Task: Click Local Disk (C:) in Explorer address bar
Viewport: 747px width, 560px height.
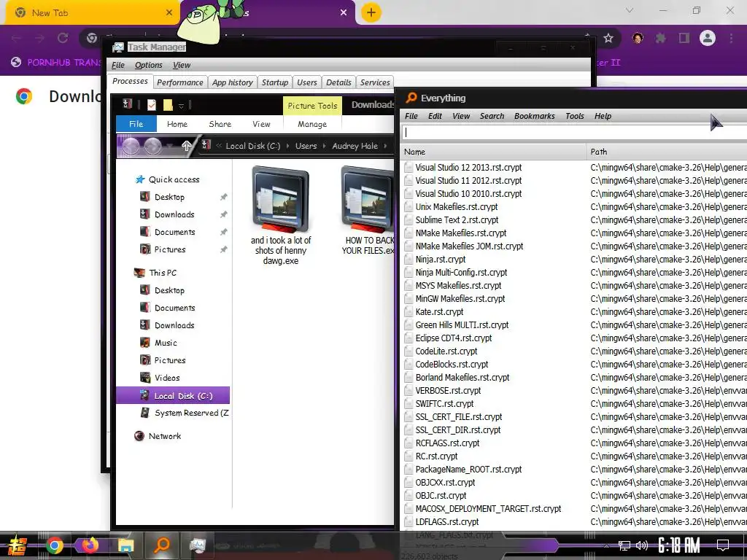Action: click(x=252, y=146)
